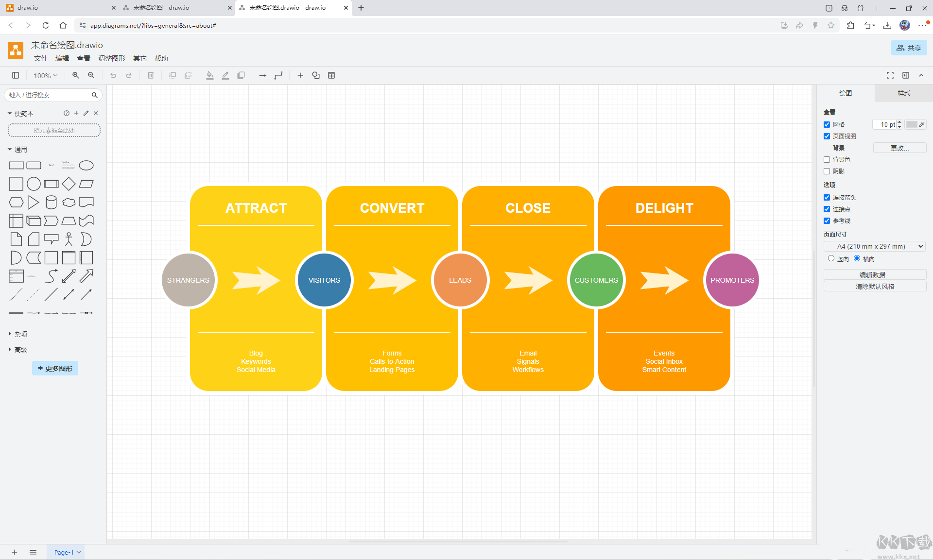
Task: Select the diamond shape from the palette
Action: point(69,184)
